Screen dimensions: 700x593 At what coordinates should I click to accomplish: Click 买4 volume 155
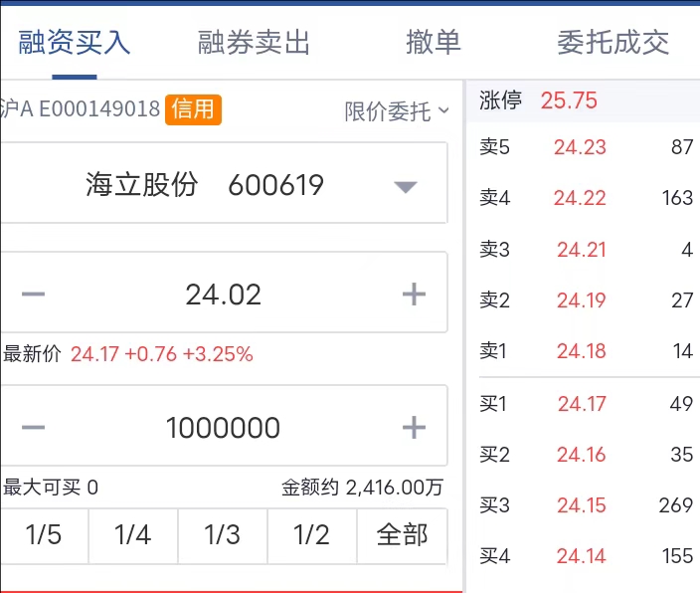pyautogui.click(x=677, y=556)
